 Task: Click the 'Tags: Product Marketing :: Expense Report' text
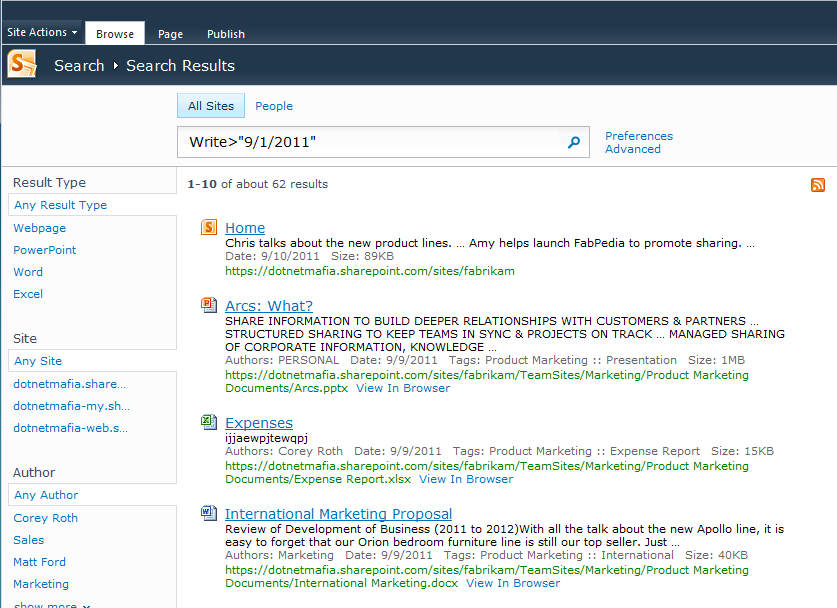tap(576, 451)
